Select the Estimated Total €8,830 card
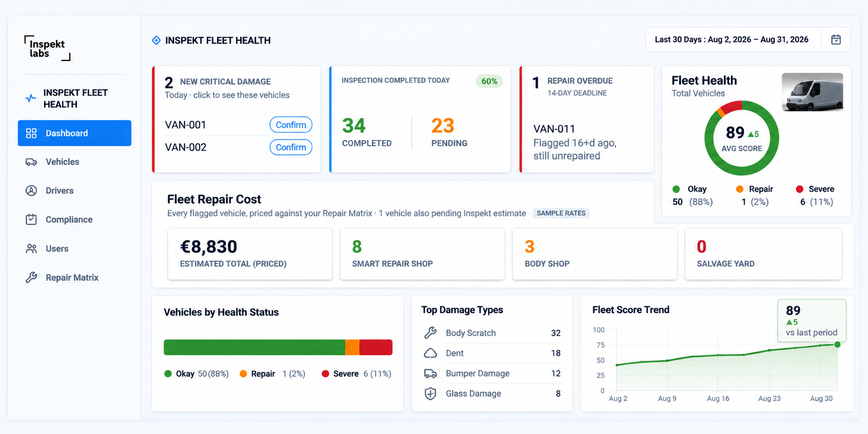The image size is (868, 434). pos(250,254)
